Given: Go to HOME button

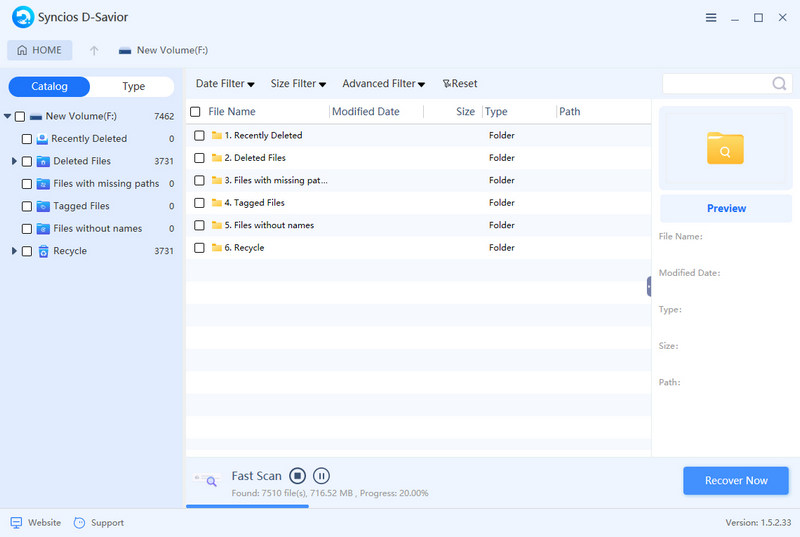Looking at the screenshot, I should (x=39, y=50).
